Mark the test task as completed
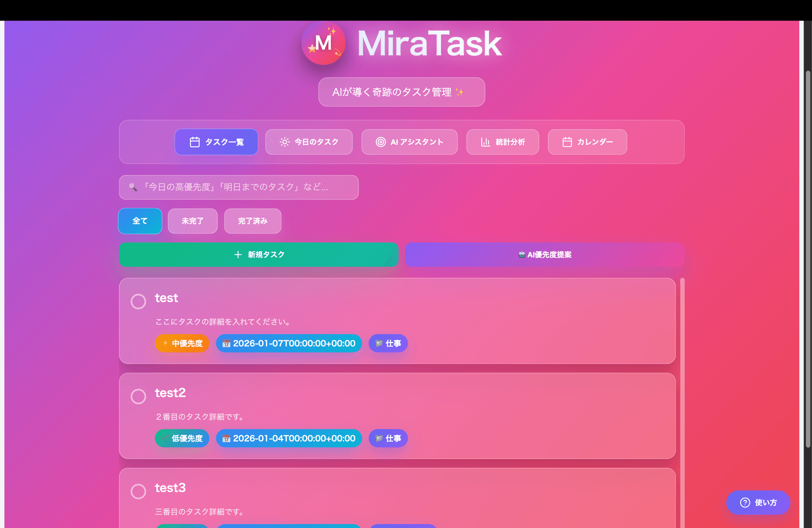Image resolution: width=812 pixels, height=528 pixels. [138, 301]
